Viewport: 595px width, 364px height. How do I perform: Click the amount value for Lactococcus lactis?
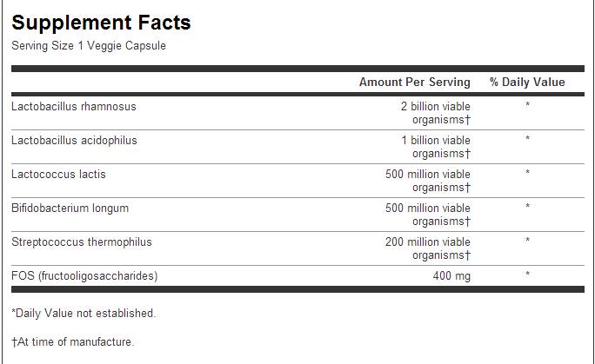(x=427, y=181)
